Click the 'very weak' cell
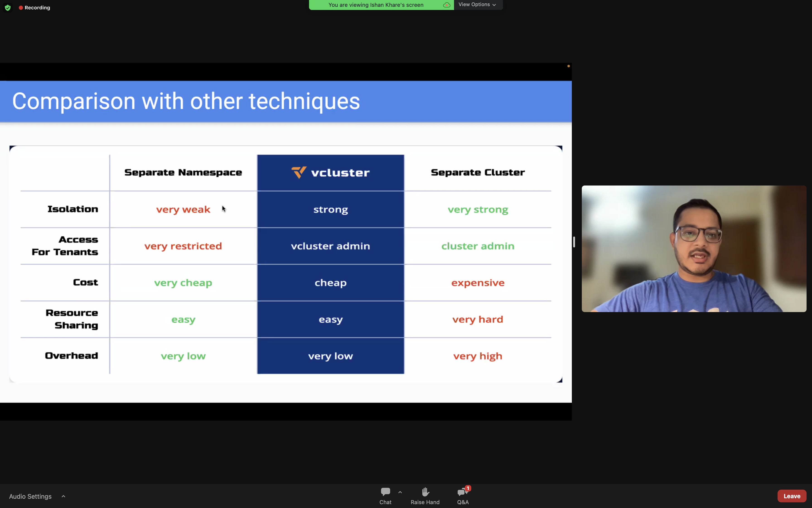Viewport: 812px width, 508px height. 183,209
